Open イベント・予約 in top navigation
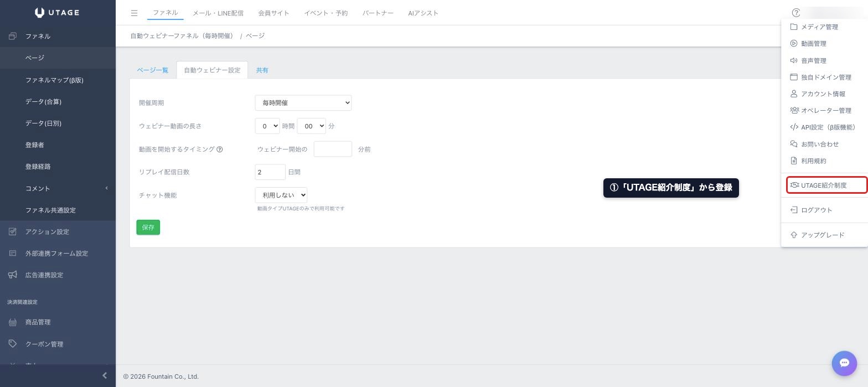868x387 pixels. (x=325, y=13)
